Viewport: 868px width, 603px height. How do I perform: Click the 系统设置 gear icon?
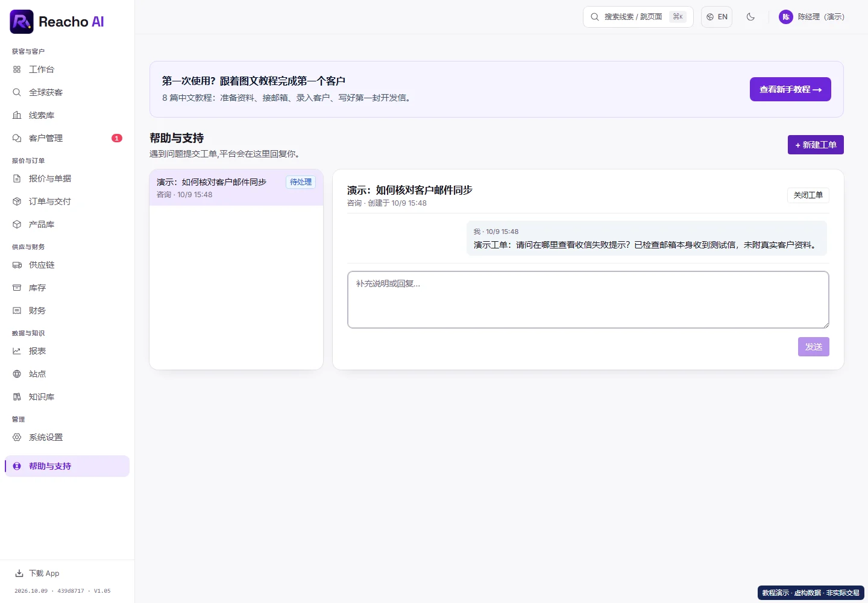pyautogui.click(x=17, y=437)
